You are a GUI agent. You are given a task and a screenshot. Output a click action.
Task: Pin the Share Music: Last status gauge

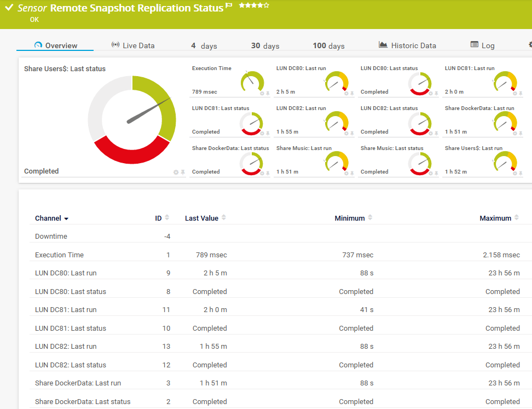click(x=436, y=174)
